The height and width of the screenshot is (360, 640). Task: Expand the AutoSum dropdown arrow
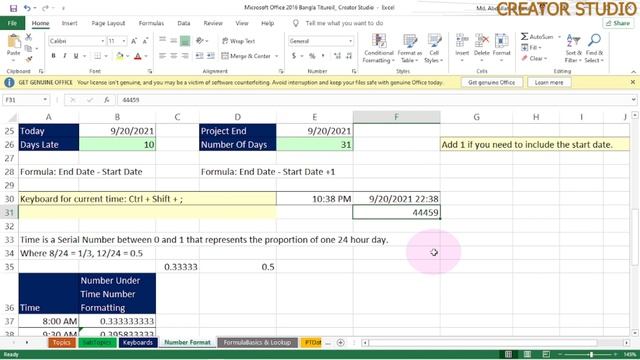(559, 37)
